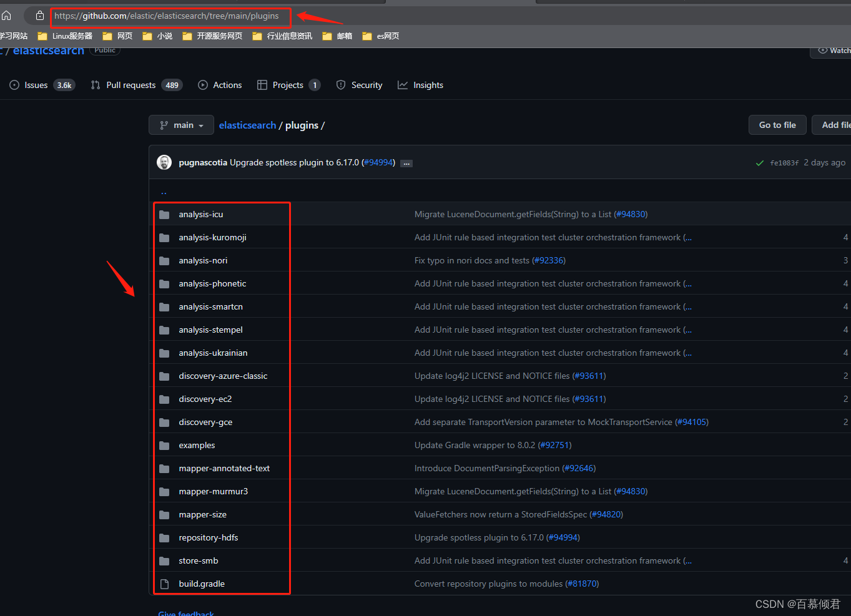Click the Give feedback link

point(186,613)
